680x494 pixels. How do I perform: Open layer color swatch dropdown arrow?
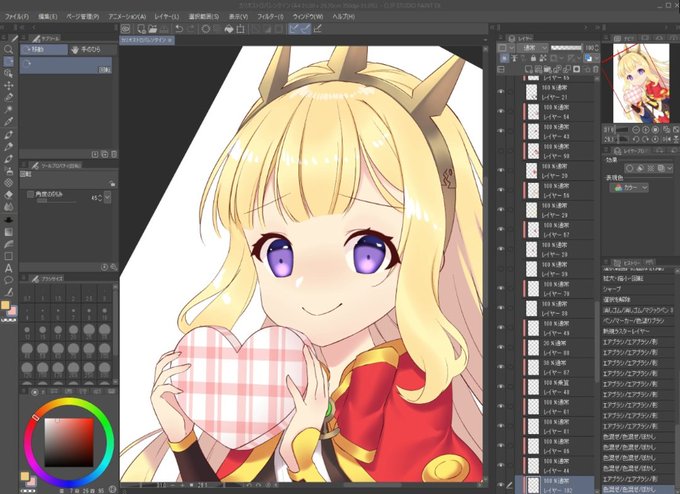point(597,58)
